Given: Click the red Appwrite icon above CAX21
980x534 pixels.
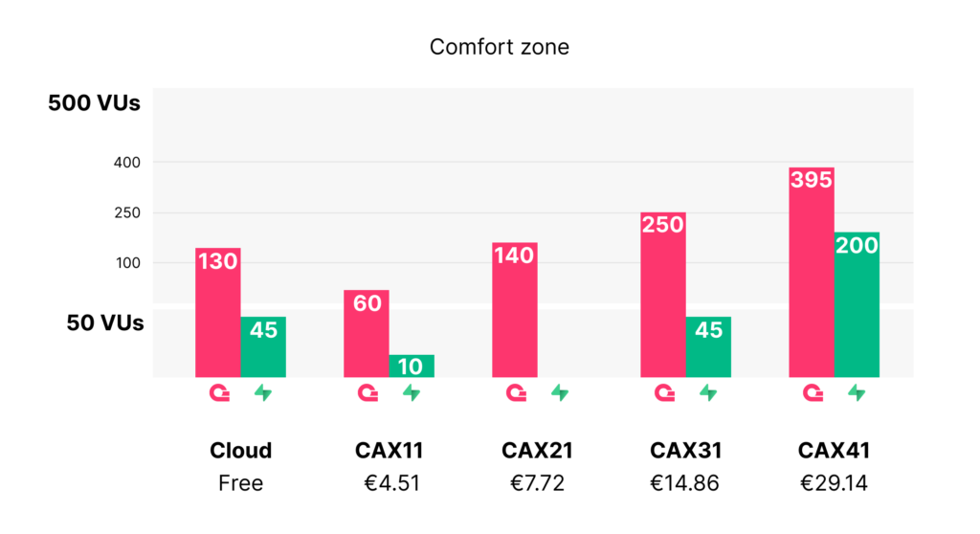Looking at the screenshot, I should 515,392.
